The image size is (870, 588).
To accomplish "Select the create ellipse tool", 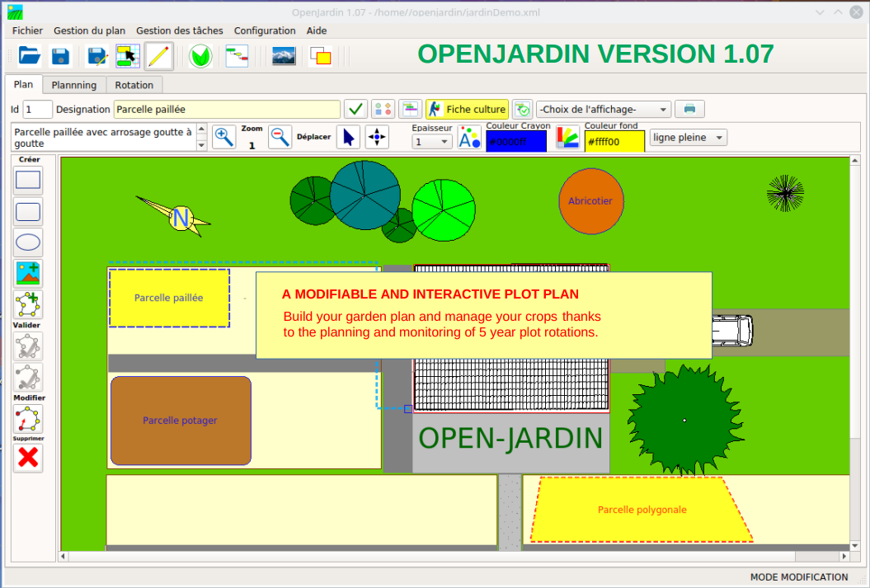I will tap(28, 242).
